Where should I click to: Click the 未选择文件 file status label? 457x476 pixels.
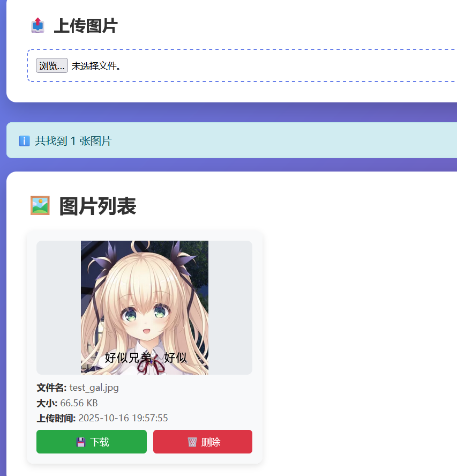coord(96,66)
